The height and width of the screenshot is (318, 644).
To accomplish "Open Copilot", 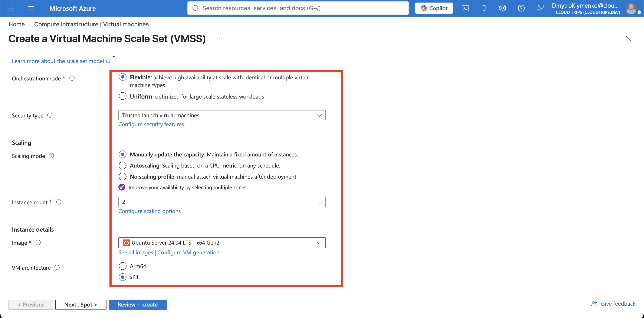I will point(434,8).
